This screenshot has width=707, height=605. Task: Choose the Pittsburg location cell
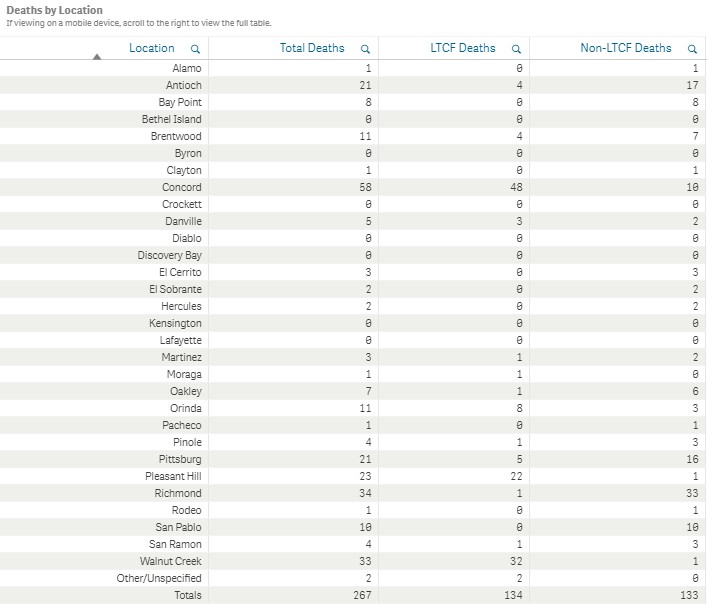point(180,459)
